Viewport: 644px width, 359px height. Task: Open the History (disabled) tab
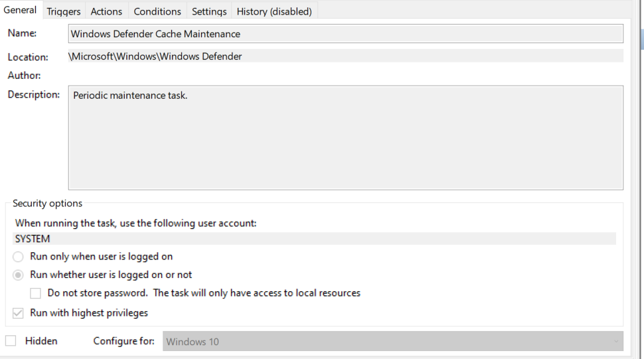coord(274,11)
